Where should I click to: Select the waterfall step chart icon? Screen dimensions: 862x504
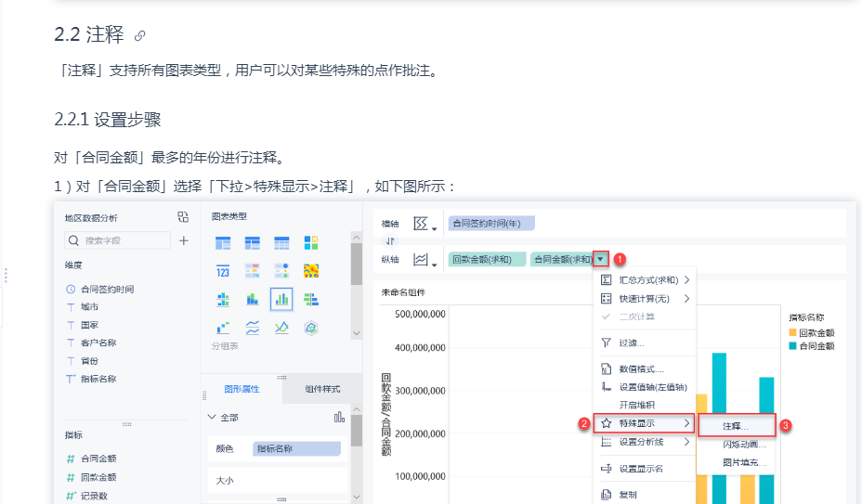click(x=223, y=329)
